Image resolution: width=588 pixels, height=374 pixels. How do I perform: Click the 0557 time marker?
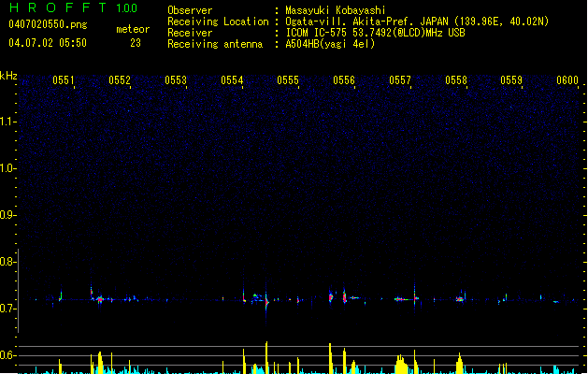pos(400,80)
